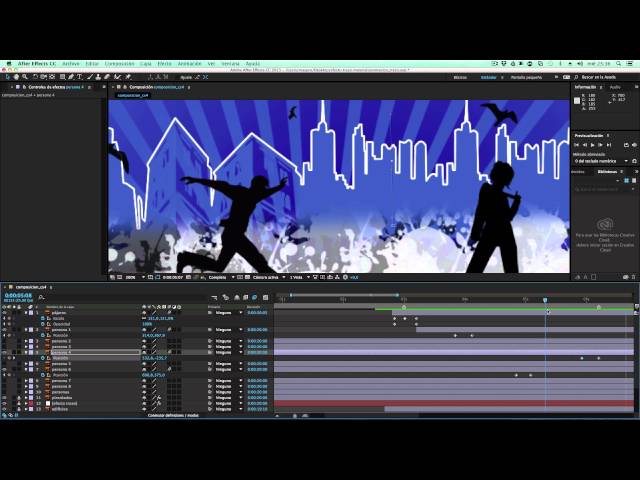Open viewer resolution dropdown 'Completa'

click(222, 277)
